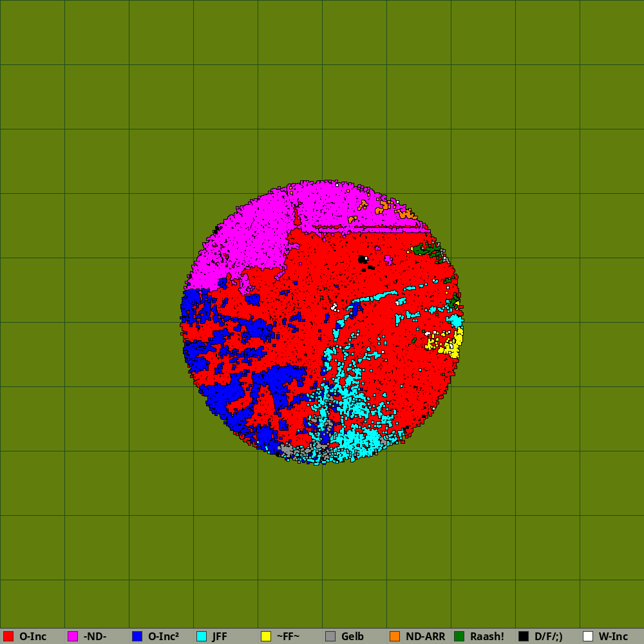Select the "JFF" legend label
This screenshot has width=644, height=644.
click(220, 636)
